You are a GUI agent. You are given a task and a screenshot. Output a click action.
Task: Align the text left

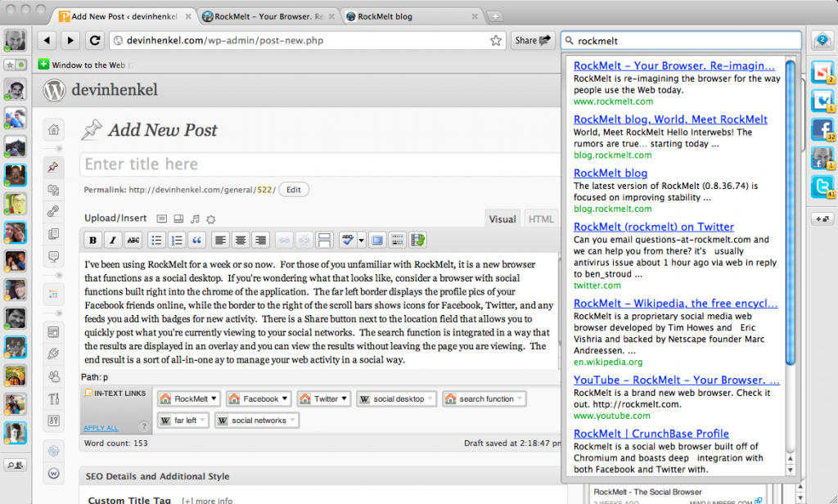coord(220,240)
